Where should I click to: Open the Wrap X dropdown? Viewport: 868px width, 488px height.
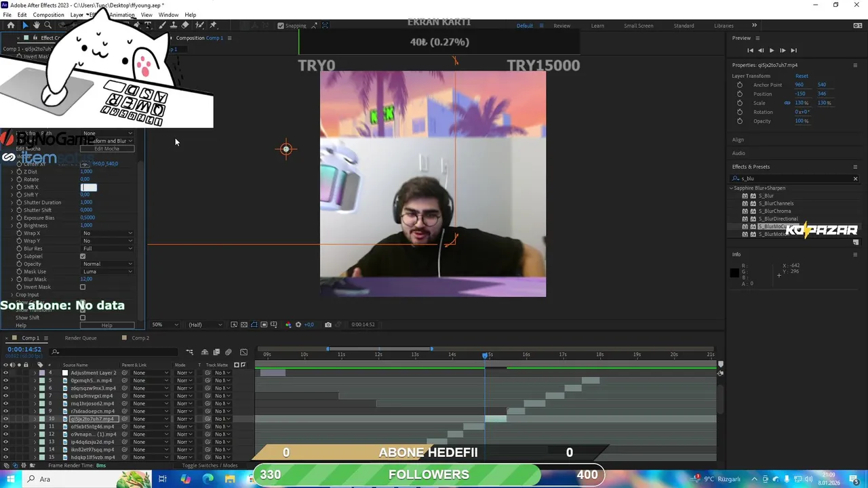pyautogui.click(x=107, y=233)
